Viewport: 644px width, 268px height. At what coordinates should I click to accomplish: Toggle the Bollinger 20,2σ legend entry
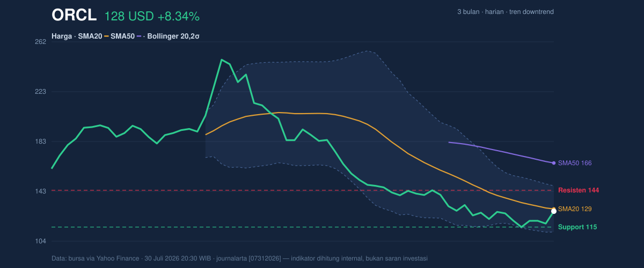[x=172, y=36]
